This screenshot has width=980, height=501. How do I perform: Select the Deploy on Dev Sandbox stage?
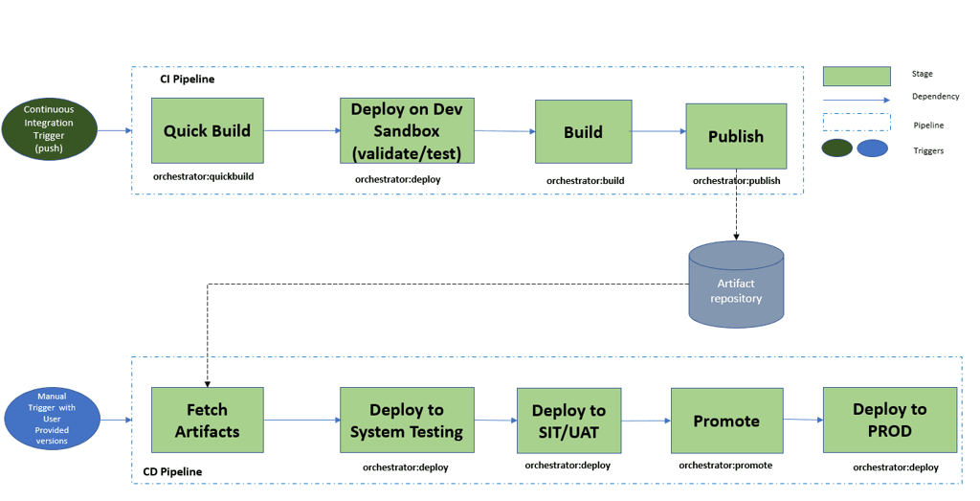[x=407, y=130]
